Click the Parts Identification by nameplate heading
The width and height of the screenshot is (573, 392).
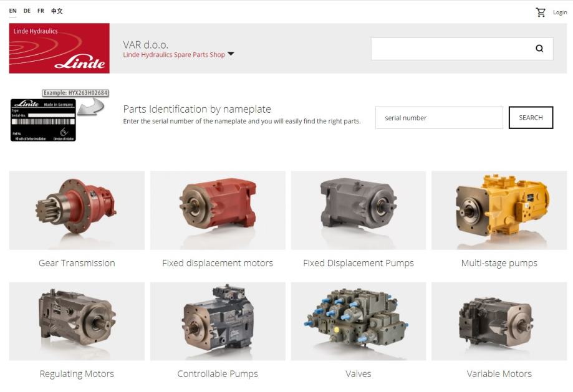197,109
